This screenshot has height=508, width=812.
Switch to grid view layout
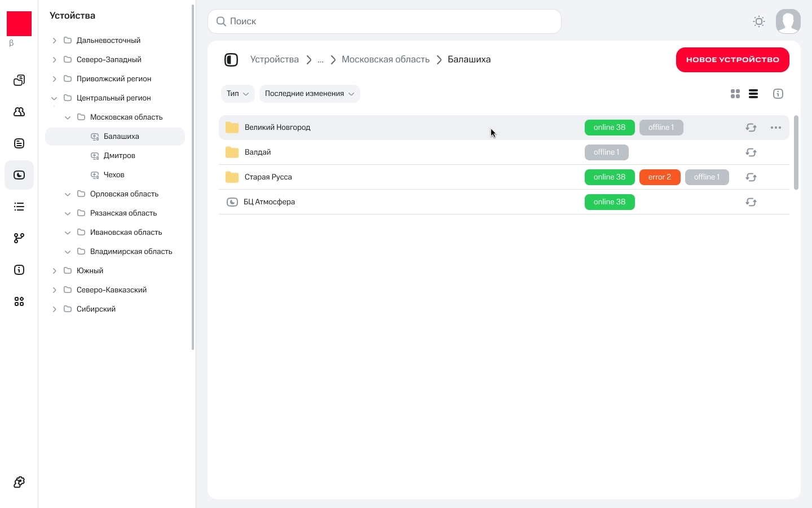click(x=735, y=94)
